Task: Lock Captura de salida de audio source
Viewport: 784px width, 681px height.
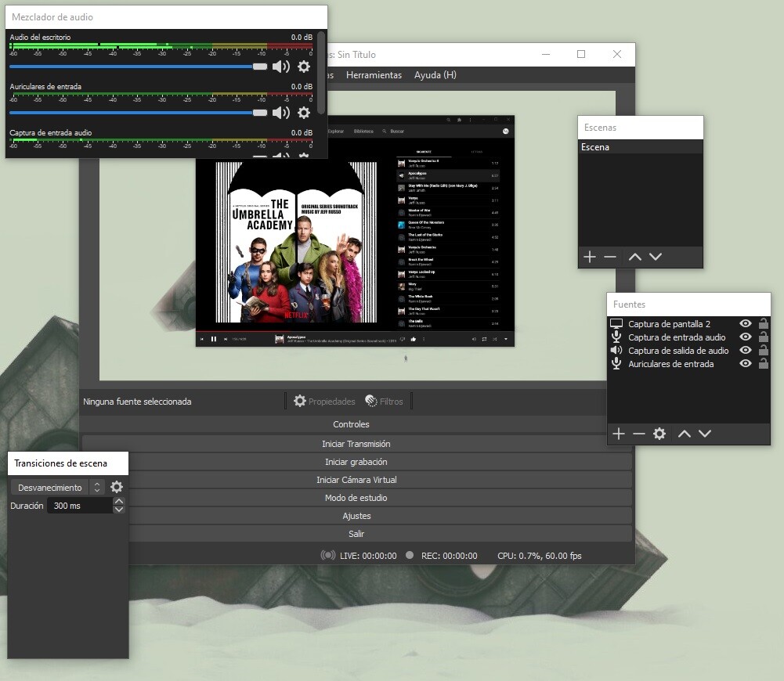Action: [x=763, y=350]
